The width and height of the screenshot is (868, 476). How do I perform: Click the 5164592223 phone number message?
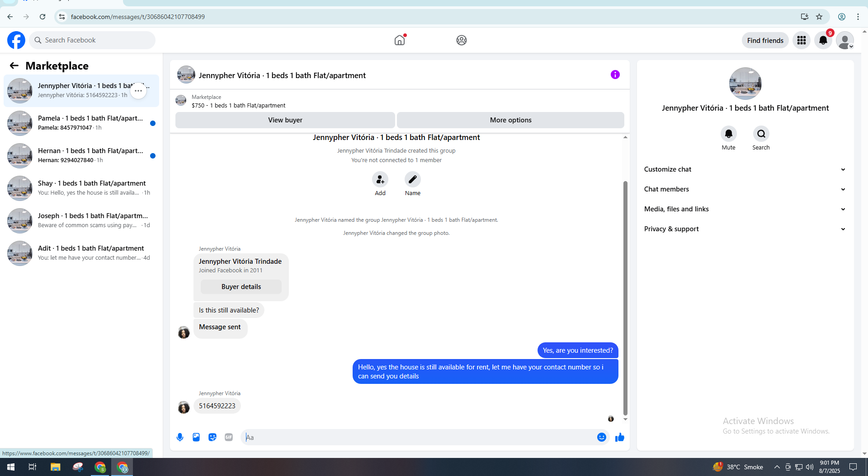[217, 406]
